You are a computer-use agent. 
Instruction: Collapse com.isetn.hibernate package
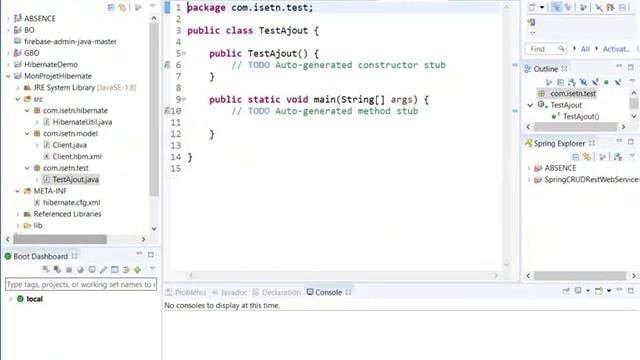pyautogui.click(x=27, y=110)
